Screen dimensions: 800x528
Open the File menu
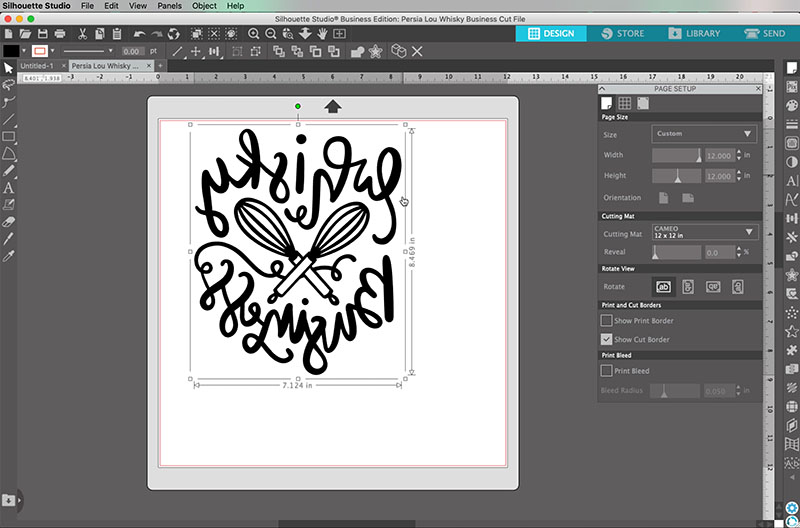87,6
